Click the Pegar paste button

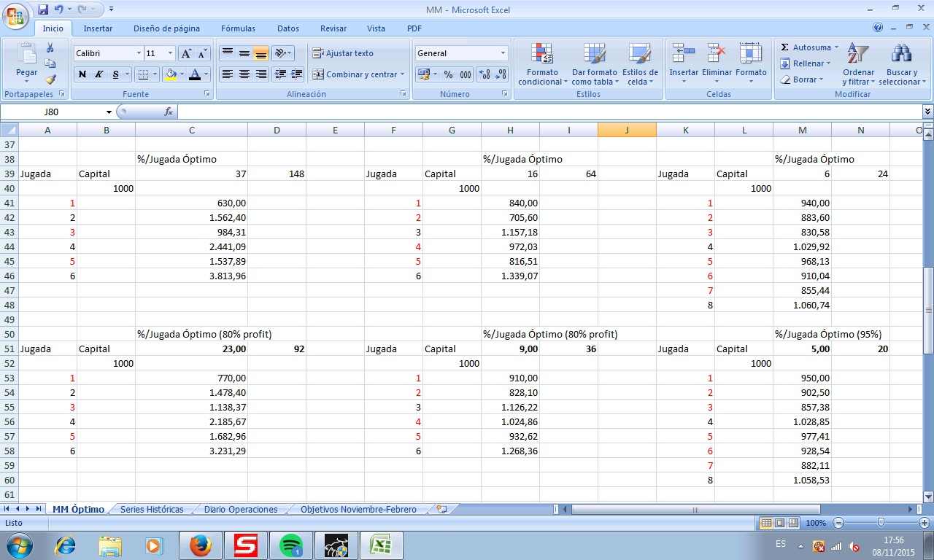click(27, 63)
